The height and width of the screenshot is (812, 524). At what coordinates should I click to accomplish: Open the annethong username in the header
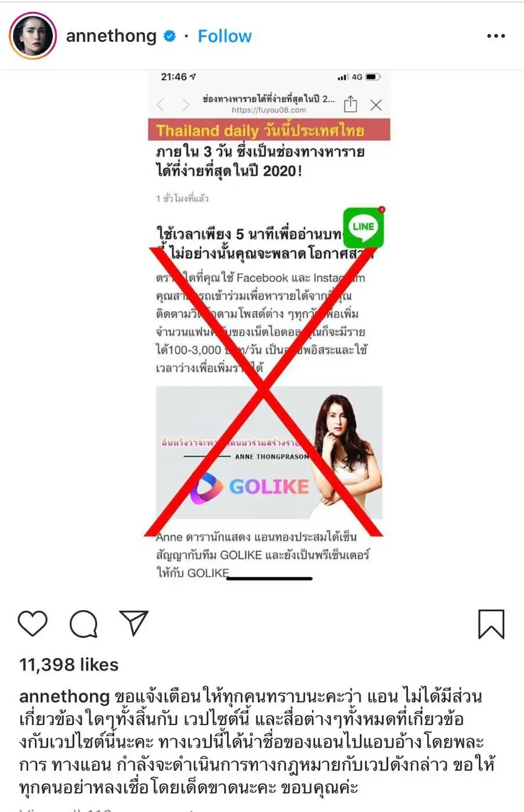tap(111, 36)
